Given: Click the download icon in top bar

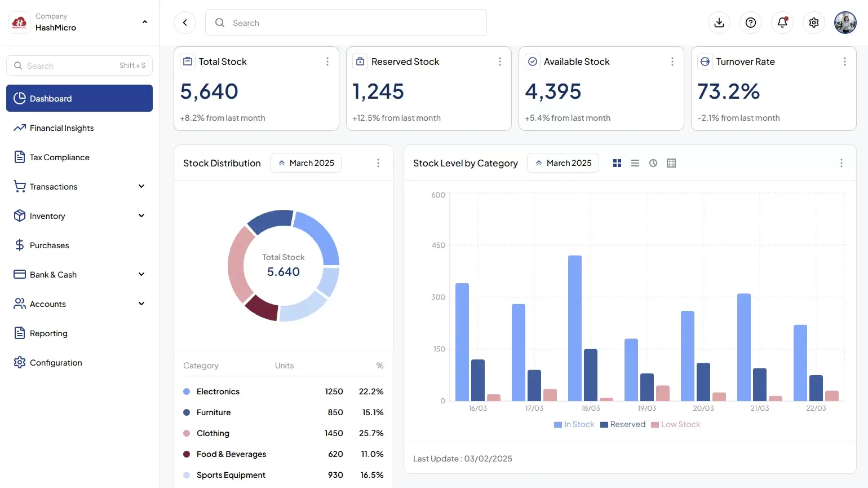Looking at the screenshot, I should click(x=719, y=23).
